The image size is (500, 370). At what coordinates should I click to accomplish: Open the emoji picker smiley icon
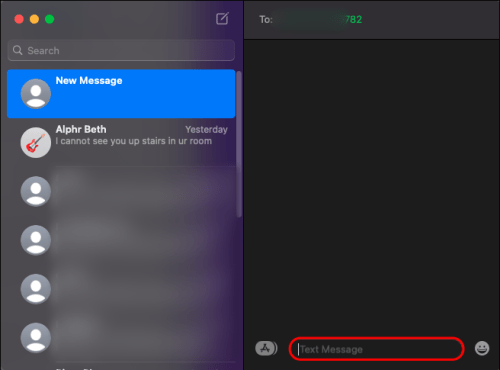[482, 349]
